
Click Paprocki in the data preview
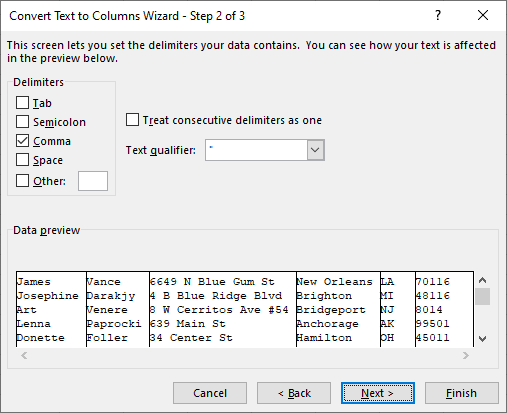coord(114,324)
